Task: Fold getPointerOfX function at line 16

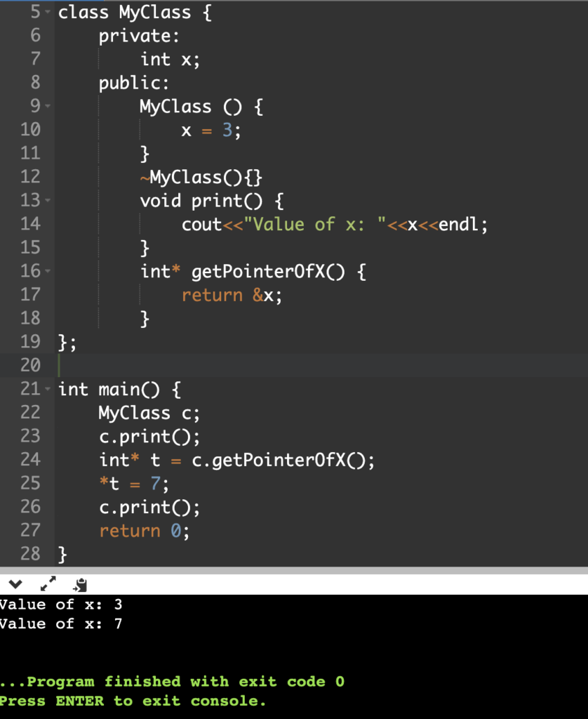Action: [x=48, y=271]
